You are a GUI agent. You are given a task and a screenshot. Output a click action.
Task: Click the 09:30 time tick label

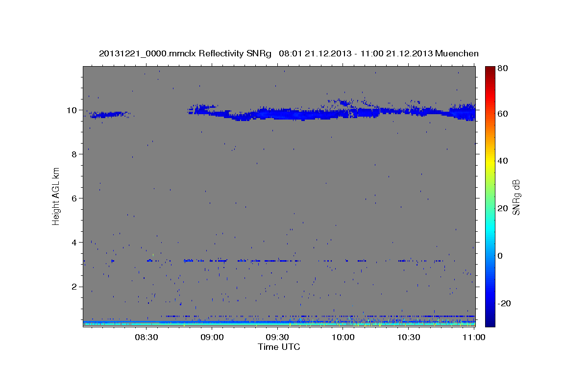tap(277, 338)
